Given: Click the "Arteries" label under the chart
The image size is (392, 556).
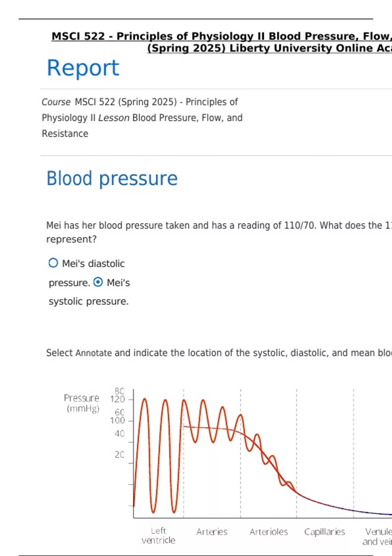Looking at the screenshot, I should (x=212, y=532).
